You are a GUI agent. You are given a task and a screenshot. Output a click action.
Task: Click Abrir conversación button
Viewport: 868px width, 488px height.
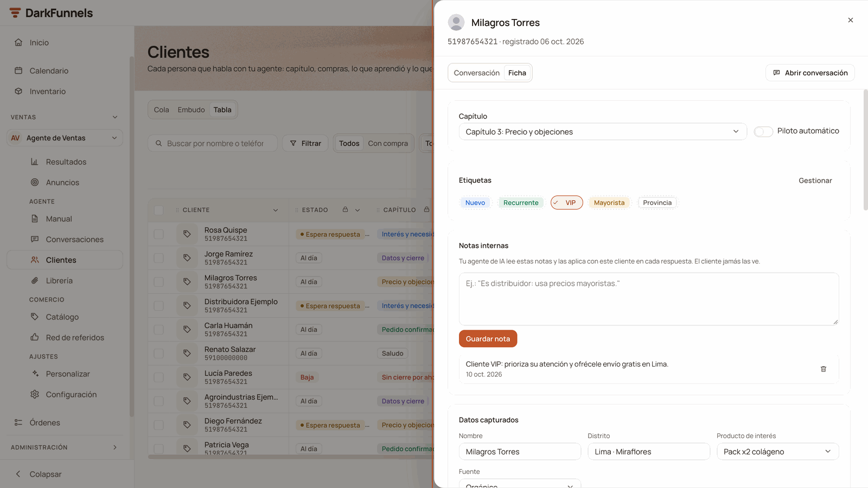[x=810, y=73]
